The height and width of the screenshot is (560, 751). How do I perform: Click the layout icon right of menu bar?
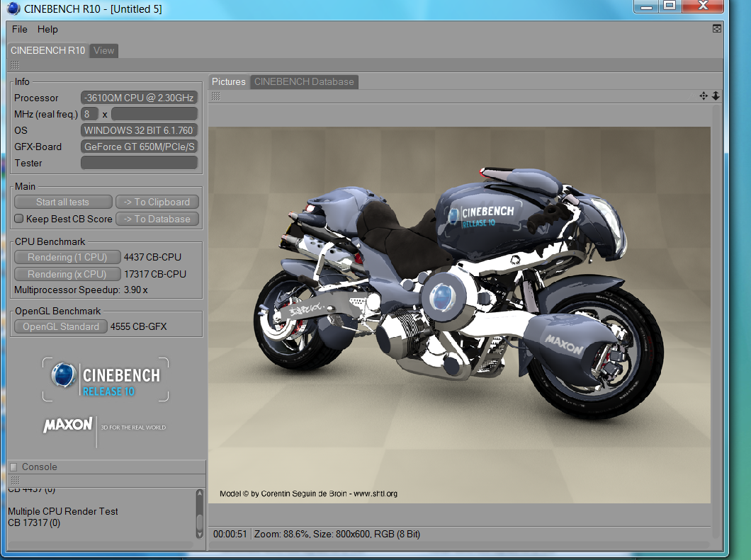tap(716, 29)
